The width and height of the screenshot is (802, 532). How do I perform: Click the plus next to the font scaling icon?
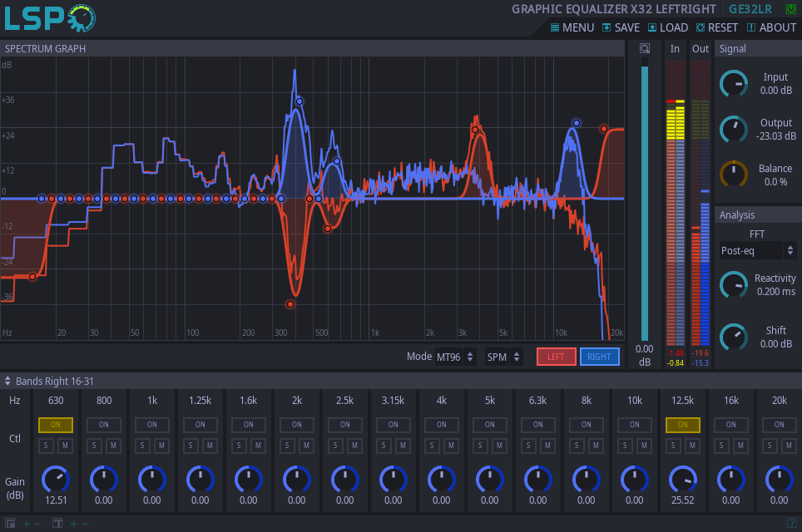click(74, 524)
